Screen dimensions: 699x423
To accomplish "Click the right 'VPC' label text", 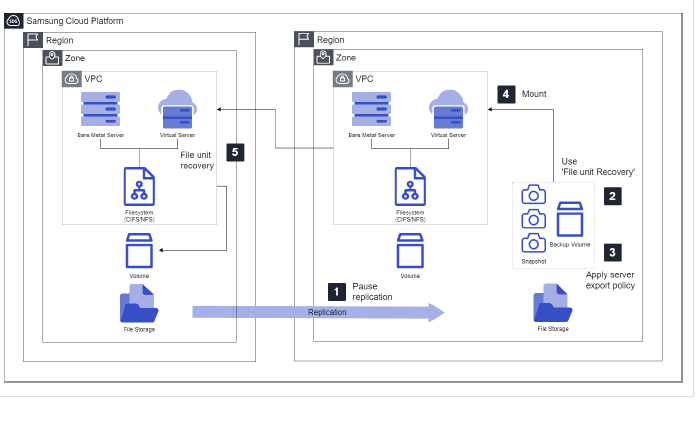I will tap(365, 79).
